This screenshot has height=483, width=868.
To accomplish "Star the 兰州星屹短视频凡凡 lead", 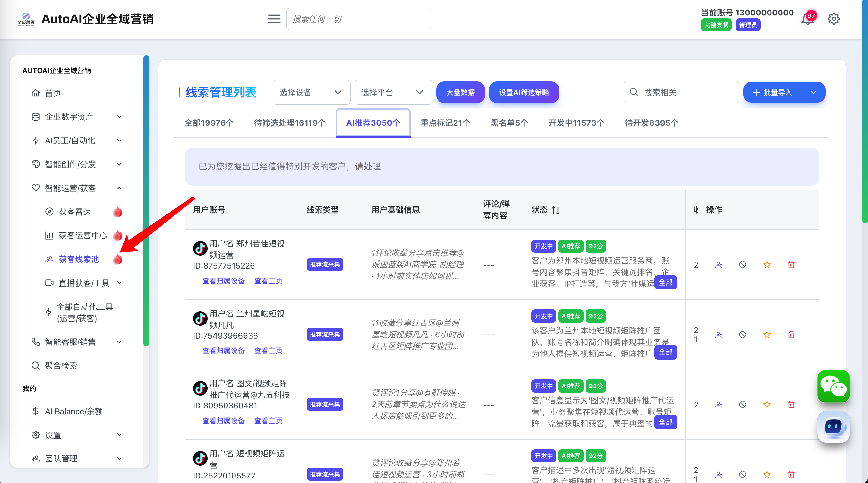I will 767,334.
